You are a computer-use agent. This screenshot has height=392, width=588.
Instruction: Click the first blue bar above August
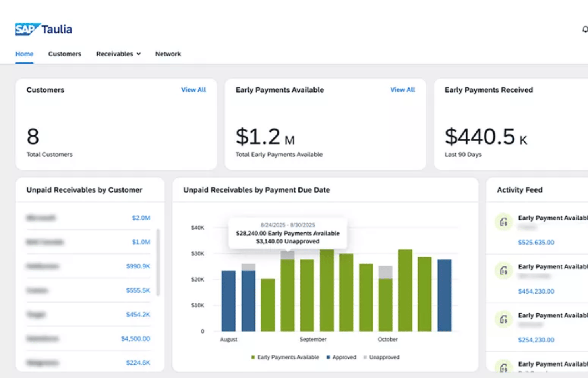tap(228, 301)
